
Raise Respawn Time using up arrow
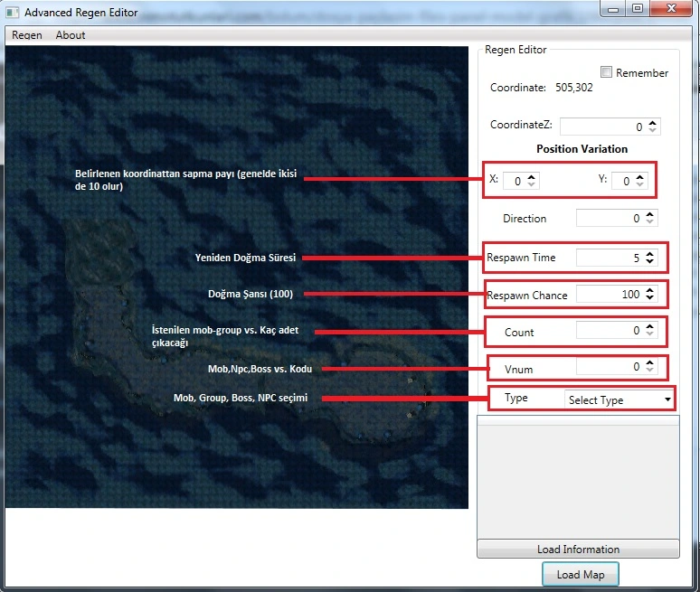(x=650, y=254)
